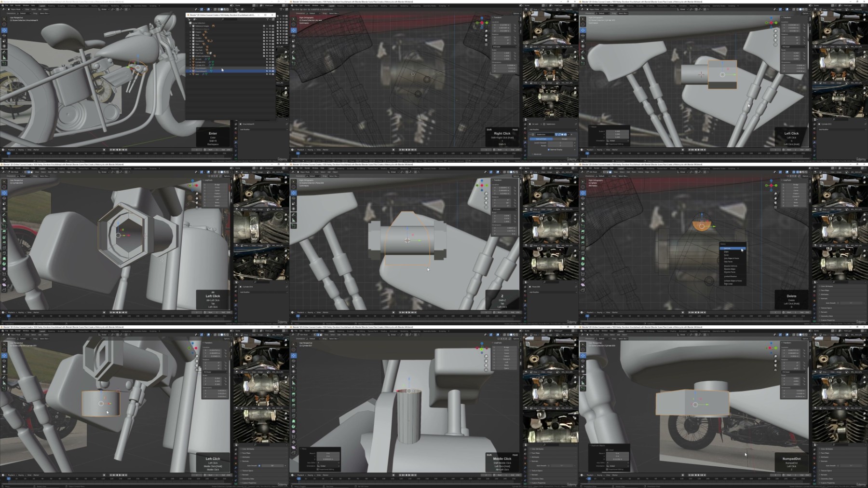Image resolution: width=868 pixels, height=488 pixels.
Task: Toggle camera view icon in the Delete-menu frame viewport
Action: coord(775,202)
